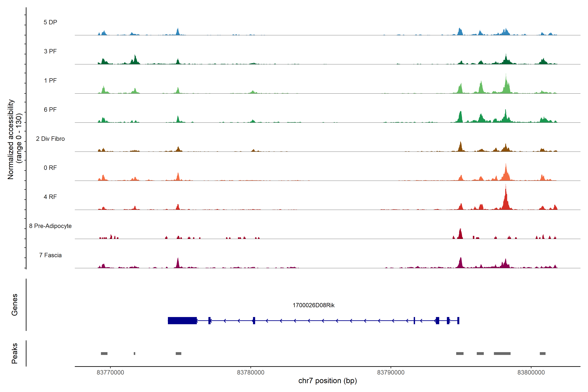Click the 6 PF track label

point(50,109)
